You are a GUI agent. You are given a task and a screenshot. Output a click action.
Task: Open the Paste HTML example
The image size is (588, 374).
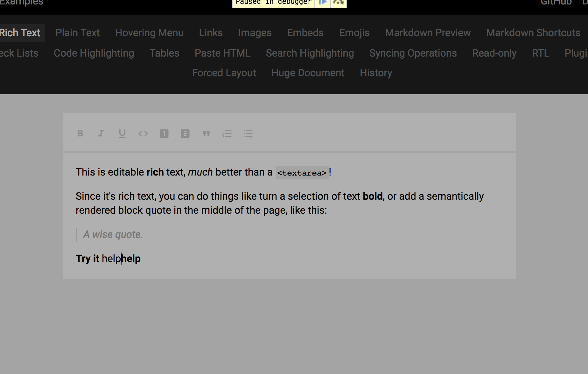(x=223, y=53)
